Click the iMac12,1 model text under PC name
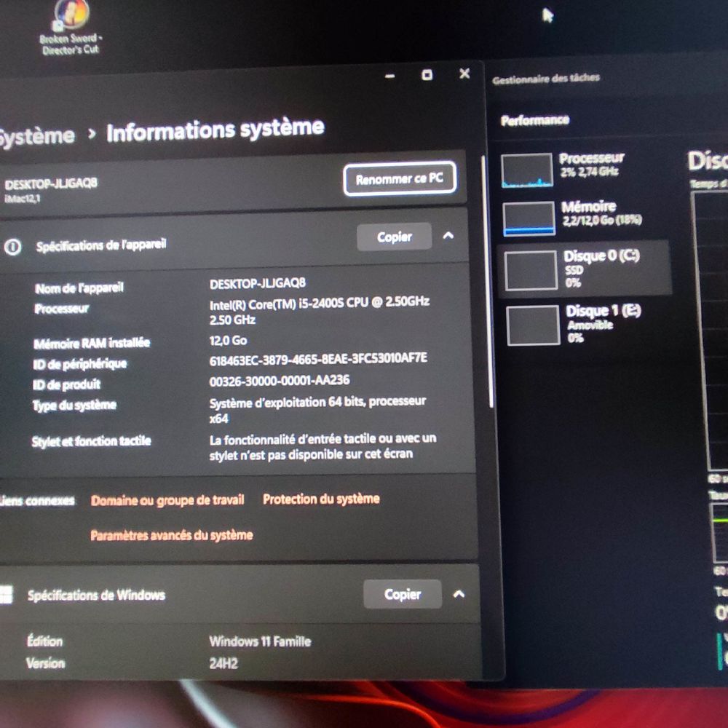This screenshot has width=728, height=728. tap(23, 199)
